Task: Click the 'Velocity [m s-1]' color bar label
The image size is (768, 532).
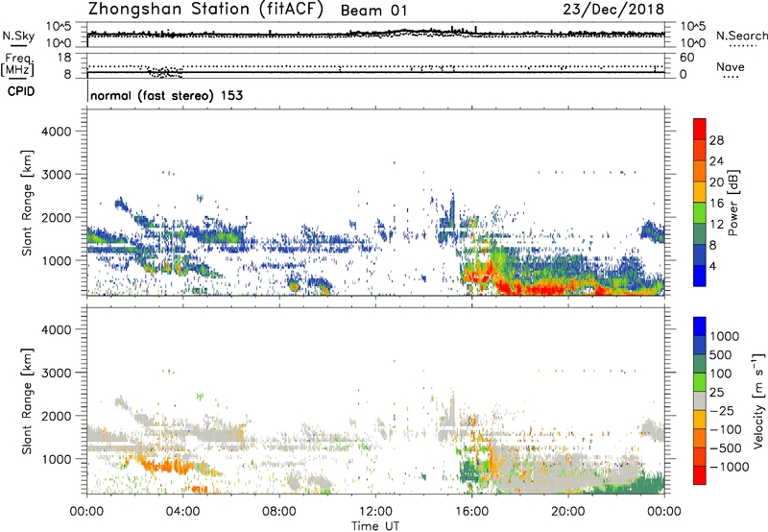Action: click(758, 400)
